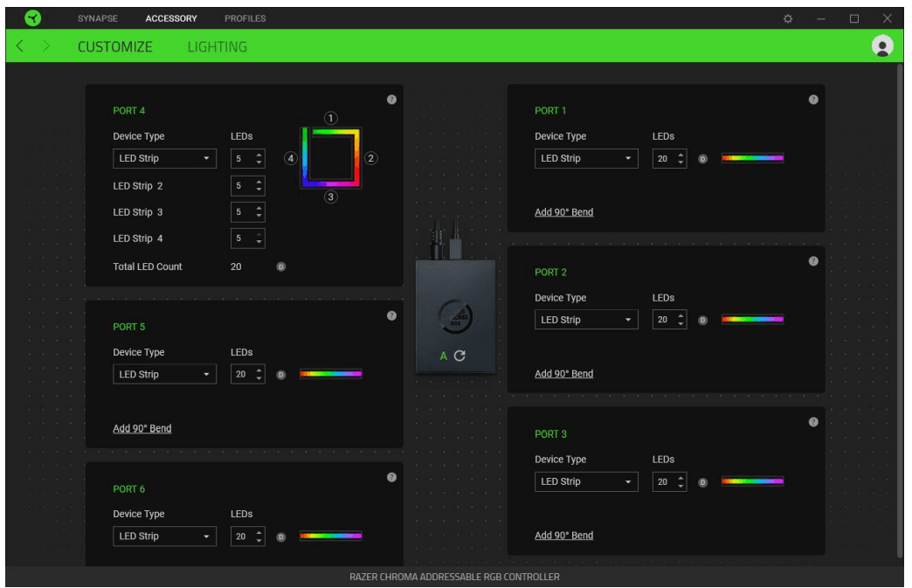Switch to the Lighting tab
The width and height of the screenshot is (912, 588).
point(218,46)
